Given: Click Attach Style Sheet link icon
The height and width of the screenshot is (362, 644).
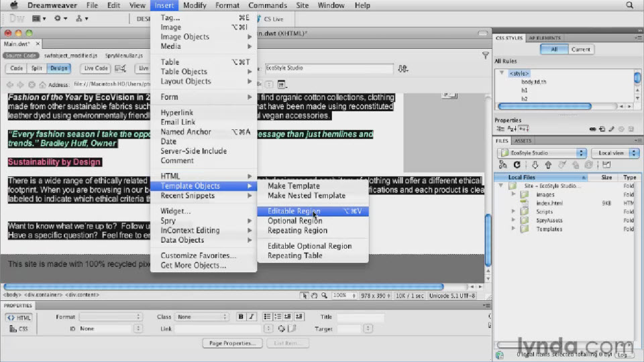Looking at the screenshot, I should tap(592, 129).
